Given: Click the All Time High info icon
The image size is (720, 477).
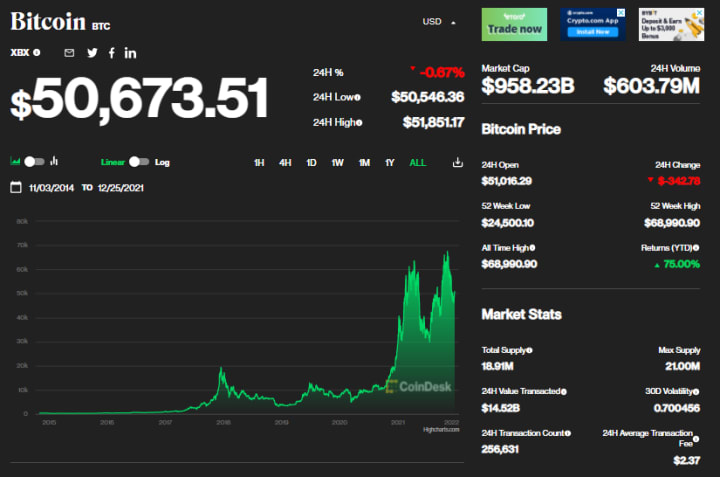Looking at the screenshot, I should pos(532,248).
